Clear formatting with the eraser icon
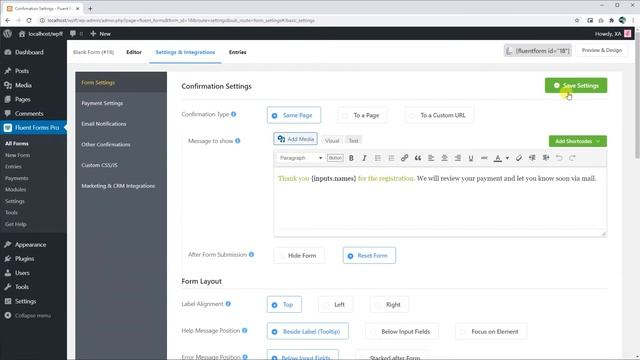The image size is (640, 360). click(519, 158)
